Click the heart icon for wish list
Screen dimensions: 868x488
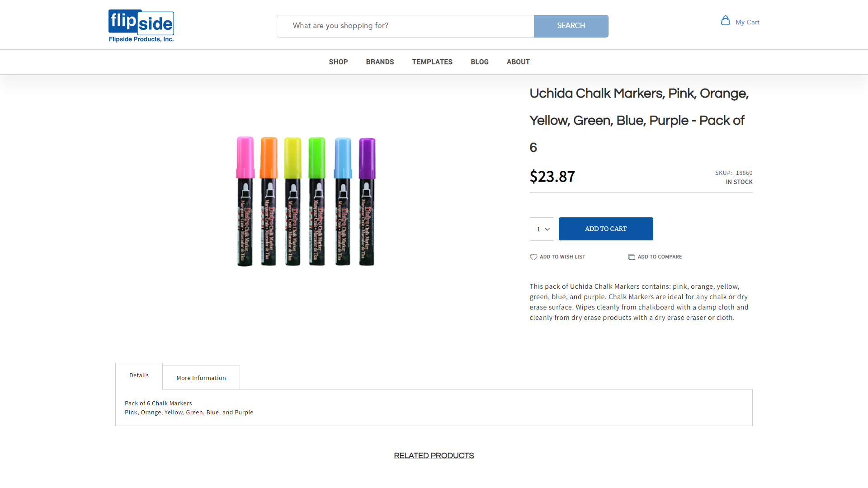[x=533, y=257]
